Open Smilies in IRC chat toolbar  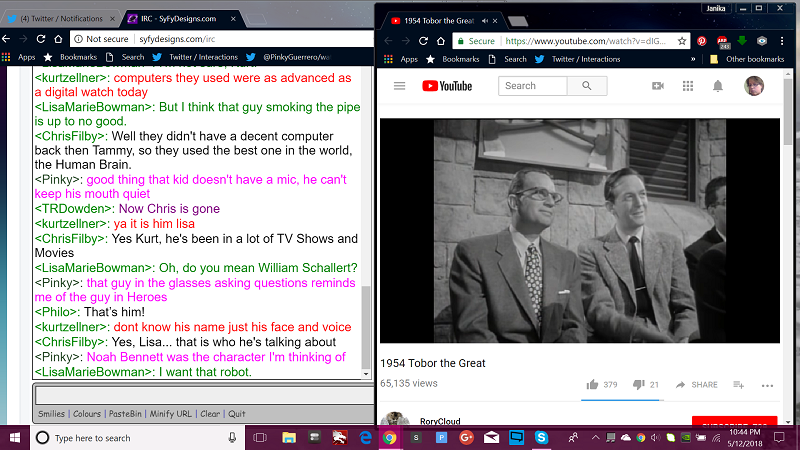[x=52, y=414]
